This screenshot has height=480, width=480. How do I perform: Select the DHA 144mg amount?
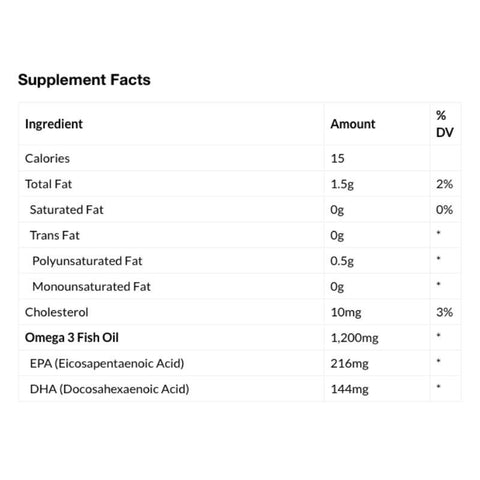(x=350, y=389)
